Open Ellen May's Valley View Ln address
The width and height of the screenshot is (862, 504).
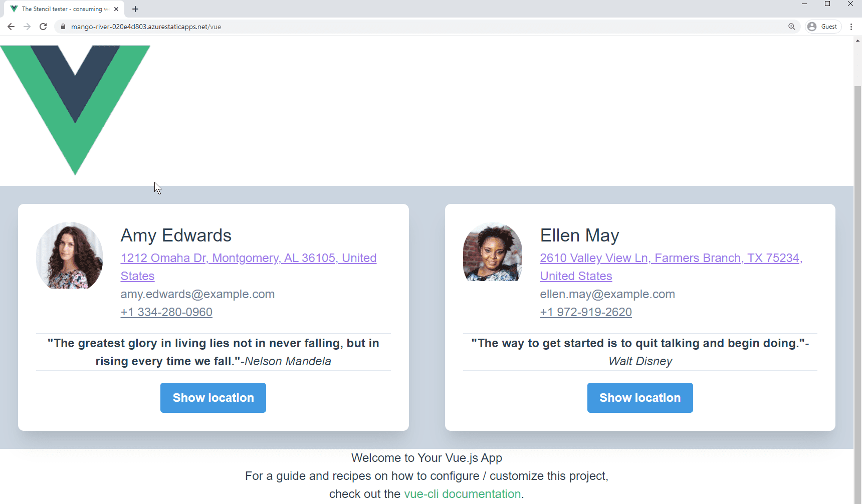(x=671, y=259)
